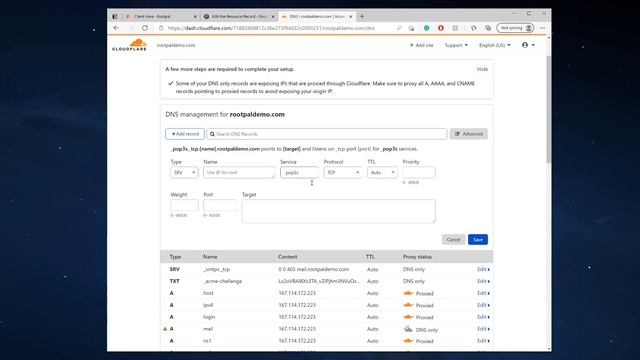Expand Edit for ns1 A record
This screenshot has height=360, width=640.
pyautogui.click(x=483, y=340)
